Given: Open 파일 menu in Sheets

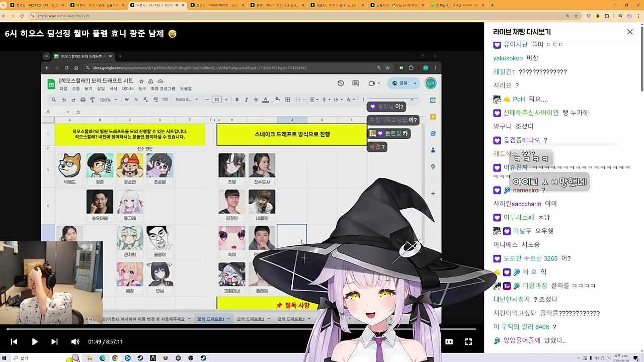Looking at the screenshot, I should (63, 88).
